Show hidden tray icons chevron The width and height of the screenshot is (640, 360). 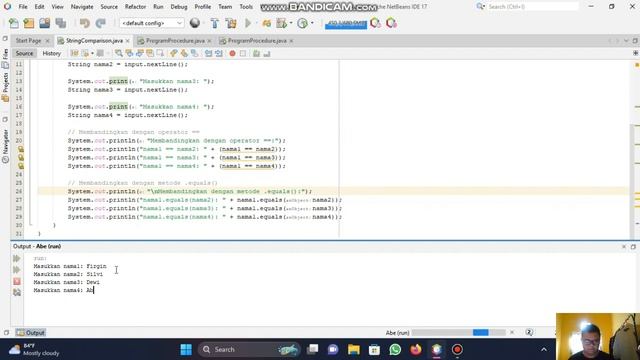click(x=544, y=349)
